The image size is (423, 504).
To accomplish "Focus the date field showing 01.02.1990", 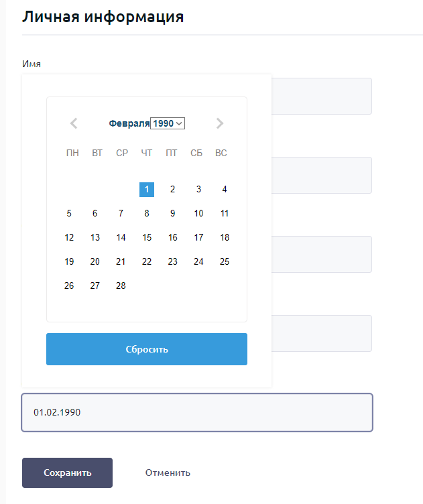I will tap(197, 412).
